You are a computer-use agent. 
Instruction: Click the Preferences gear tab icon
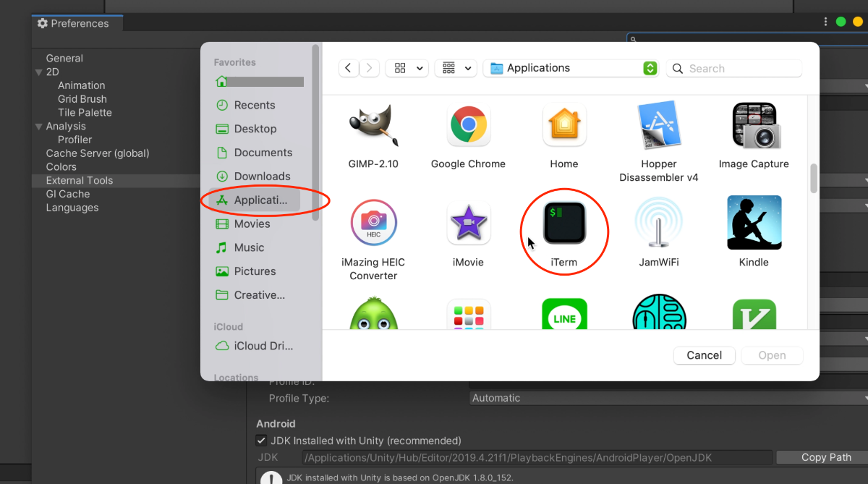click(x=43, y=23)
